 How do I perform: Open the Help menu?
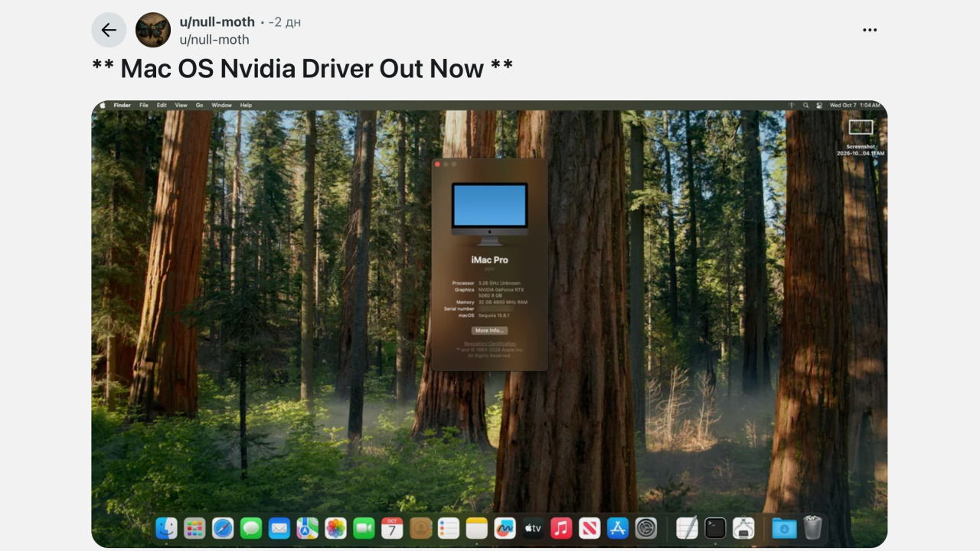point(246,105)
